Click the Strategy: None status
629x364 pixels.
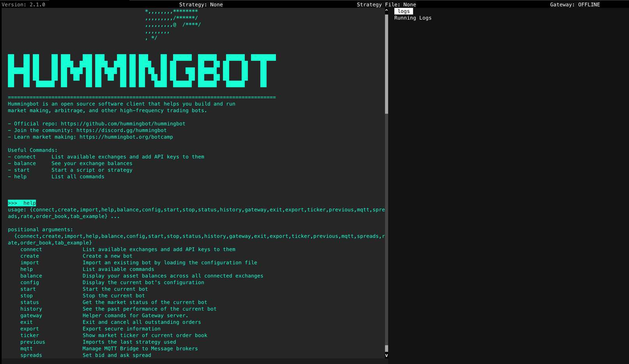pyautogui.click(x=201, y=5)
